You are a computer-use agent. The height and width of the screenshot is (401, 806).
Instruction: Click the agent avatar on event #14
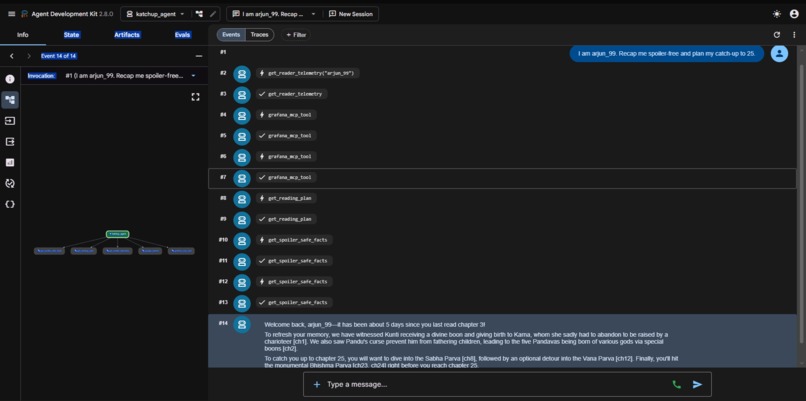coord(242,324)
